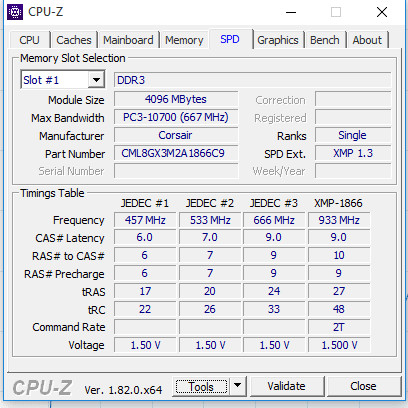Screen dimensions: 408x408
Task: Expand the Slot #1 dropdown arrow
Action: pyautogui.click(x=97, y=80)
